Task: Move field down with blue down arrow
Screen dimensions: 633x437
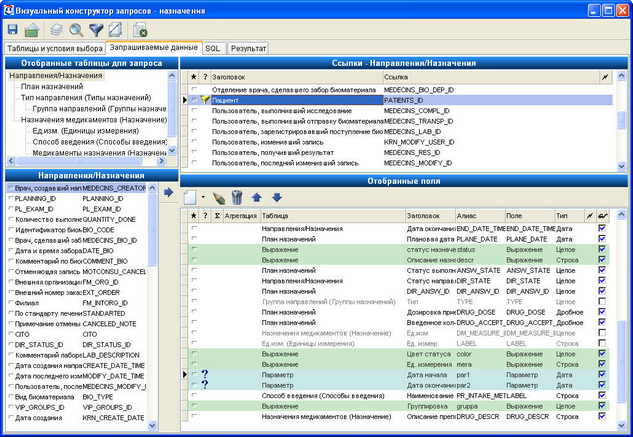Action: tap(277, 197)
